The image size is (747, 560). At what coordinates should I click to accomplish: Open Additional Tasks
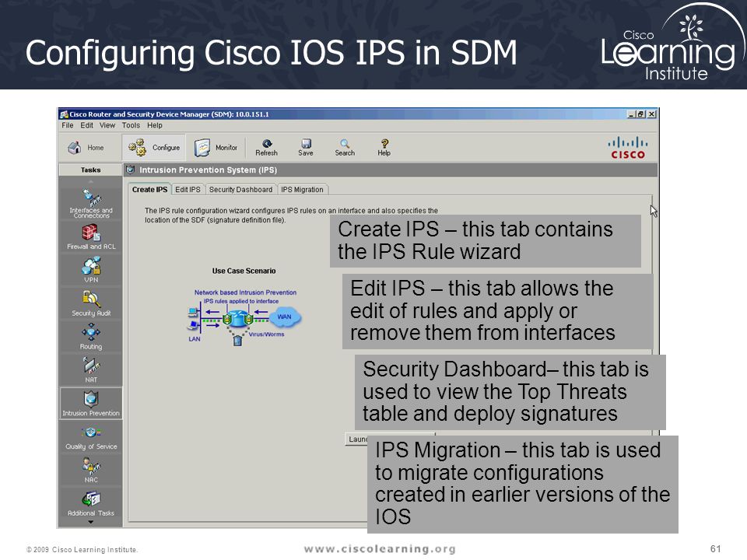tap(91, 504)
